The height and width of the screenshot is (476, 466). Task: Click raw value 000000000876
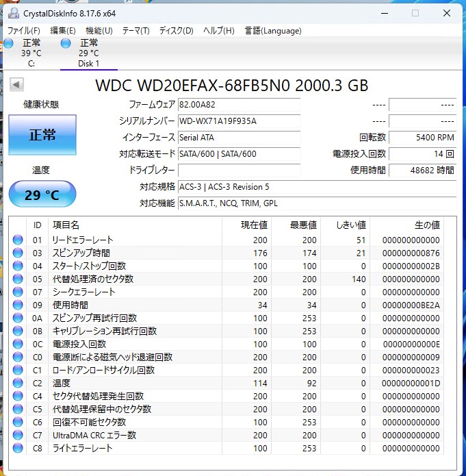tap(411, 253)
